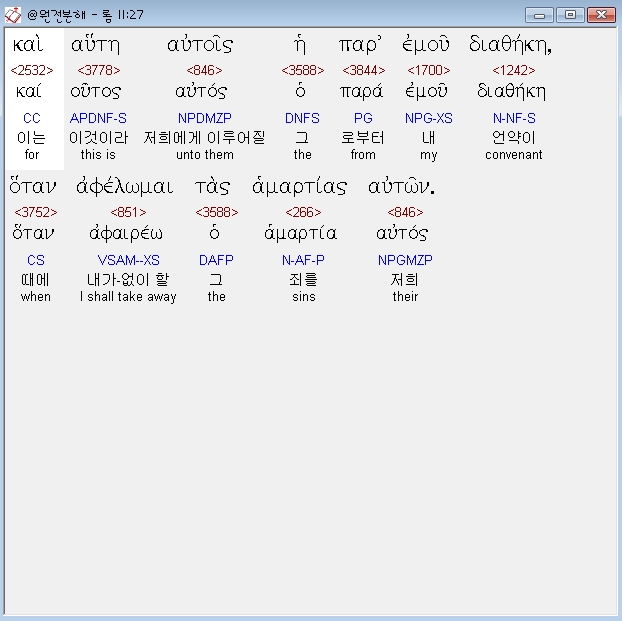Click parsing code NPGMZP
Screen dimensions: 622x621
pyautogui.click(x=405, y=260)
